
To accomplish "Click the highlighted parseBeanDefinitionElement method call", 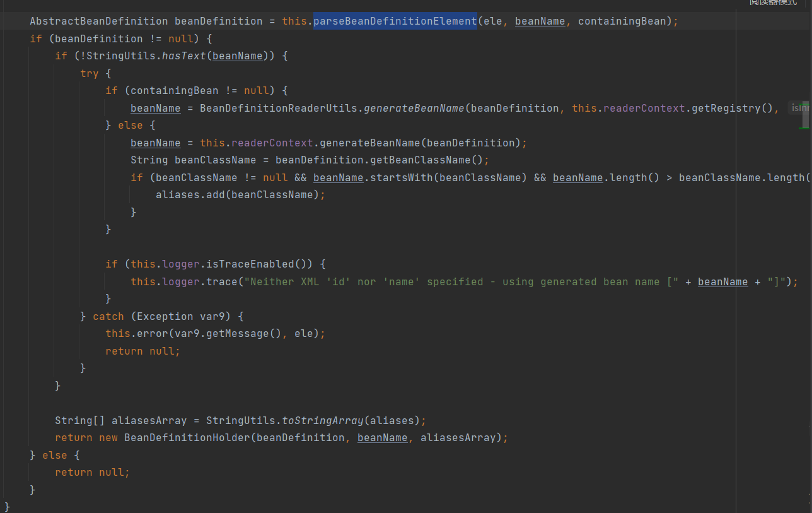I will click(395, 21).
